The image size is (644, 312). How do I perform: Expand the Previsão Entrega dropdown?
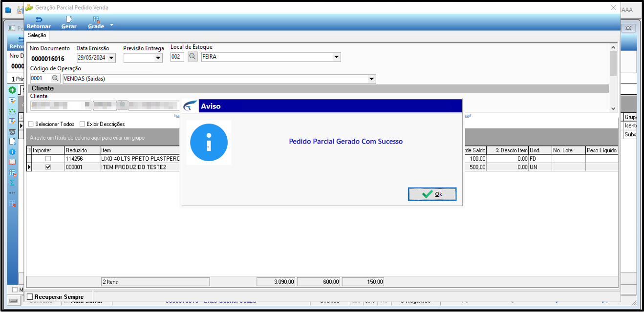(x=158, y=58)
